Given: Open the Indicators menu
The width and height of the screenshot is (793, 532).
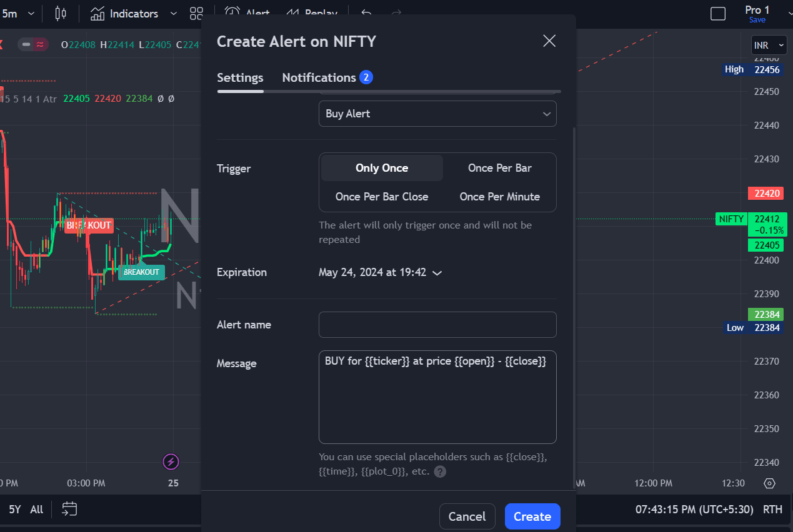Looking at the screenshot, I should (124, 13).
